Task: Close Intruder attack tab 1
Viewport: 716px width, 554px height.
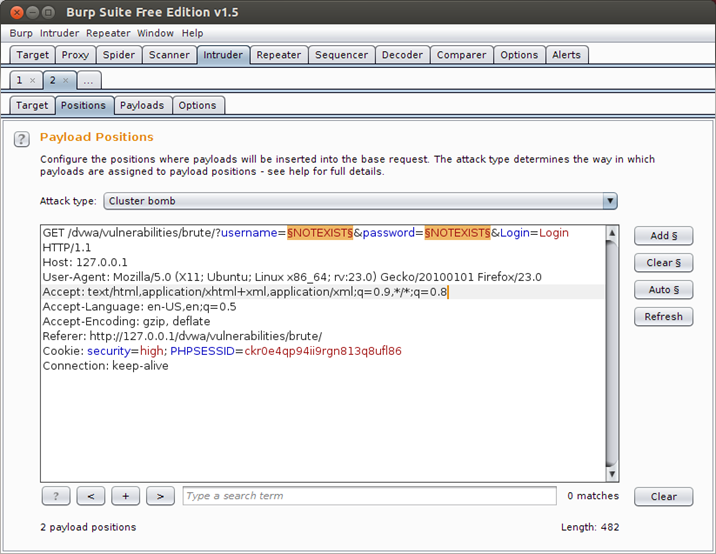Action: pos(33,80)
